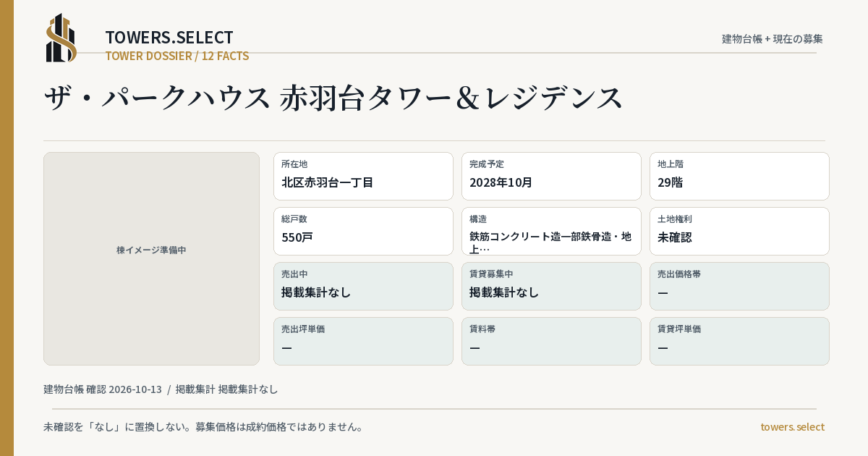The height and width of the screenshot is (456, 868).
Task: Select the 完成予定 card showing 2028年10月
Action: click(551, 176)
